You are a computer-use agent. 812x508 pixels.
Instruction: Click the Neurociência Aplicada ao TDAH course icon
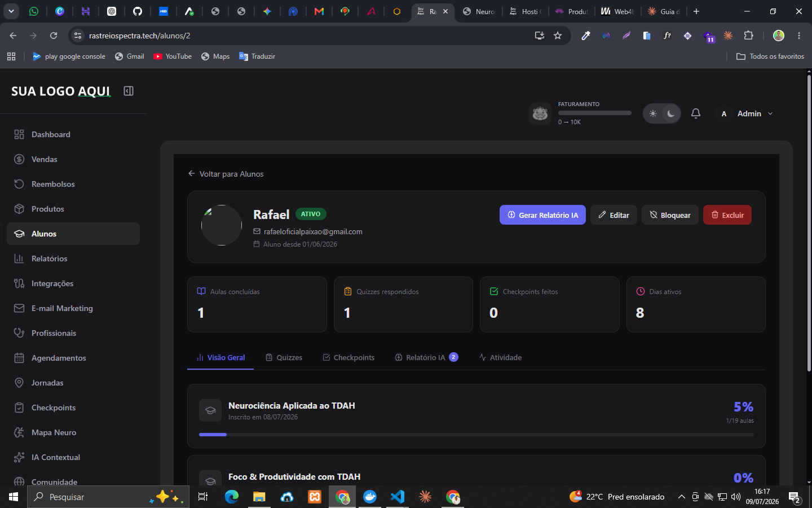210,410
